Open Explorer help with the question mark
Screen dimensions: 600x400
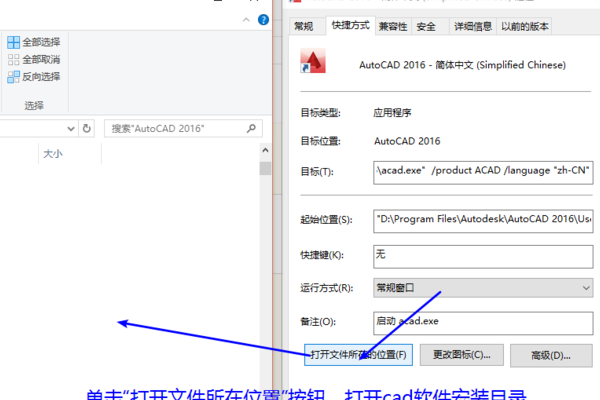(x=263, y=20)
